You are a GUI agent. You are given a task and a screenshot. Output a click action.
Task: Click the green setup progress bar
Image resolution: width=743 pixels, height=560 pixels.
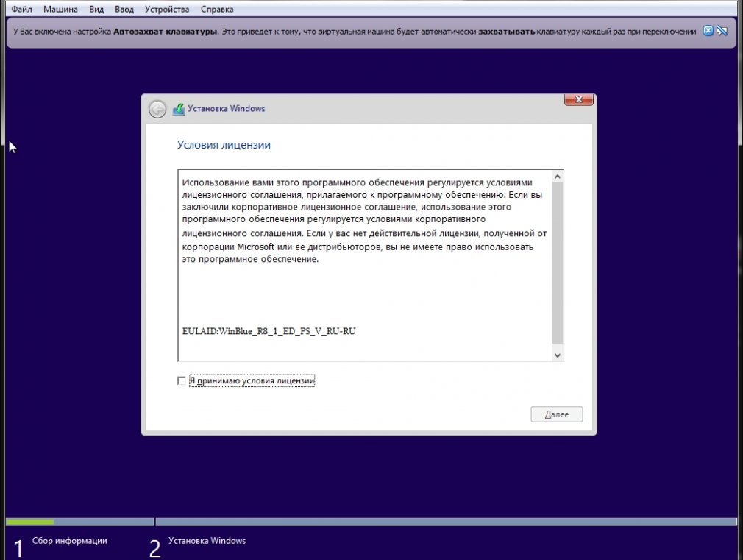click(30, 522)
